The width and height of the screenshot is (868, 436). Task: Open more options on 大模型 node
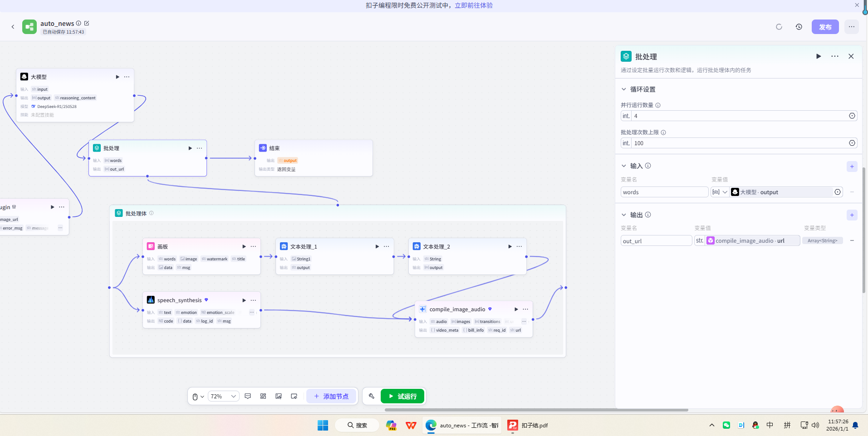127,77
